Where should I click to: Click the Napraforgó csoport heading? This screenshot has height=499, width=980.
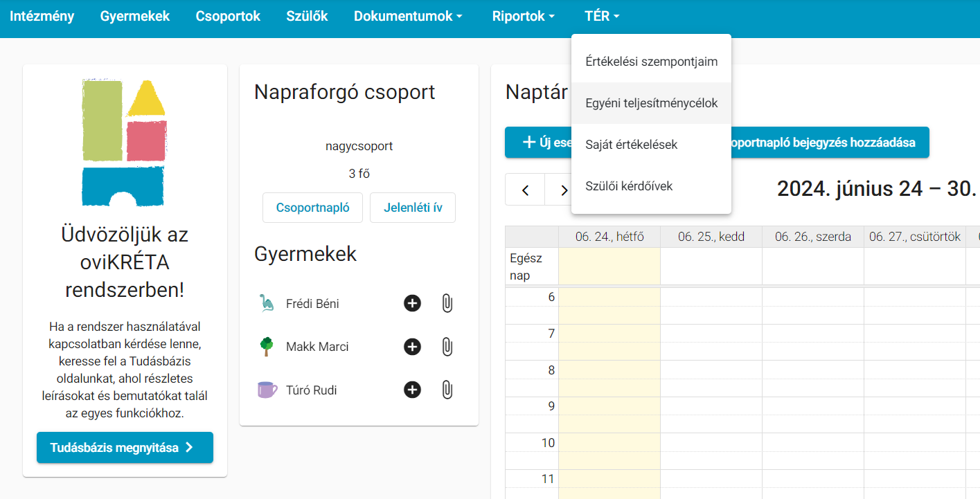pos(345,92)
